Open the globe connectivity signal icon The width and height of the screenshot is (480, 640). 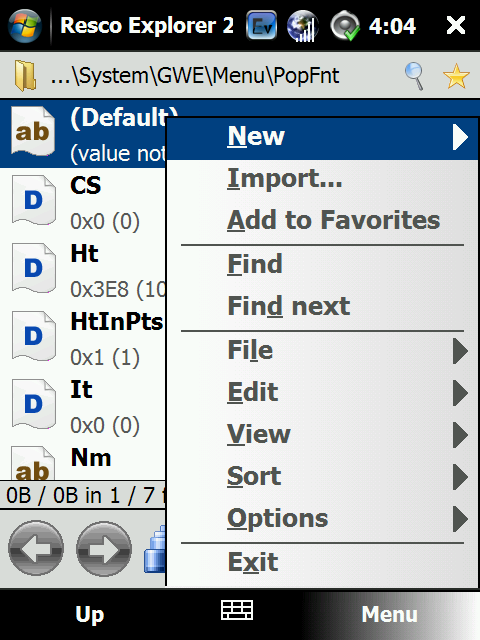(302, 26)
